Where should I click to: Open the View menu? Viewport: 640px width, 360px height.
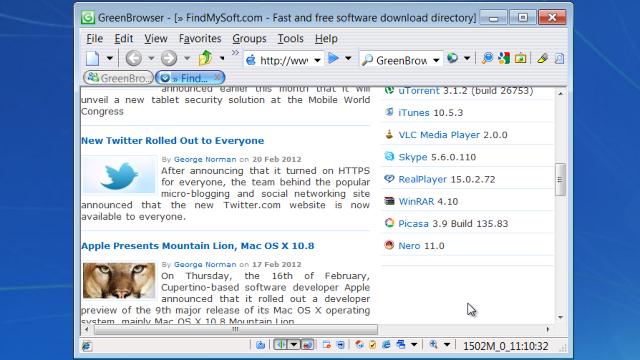point(156,38)
